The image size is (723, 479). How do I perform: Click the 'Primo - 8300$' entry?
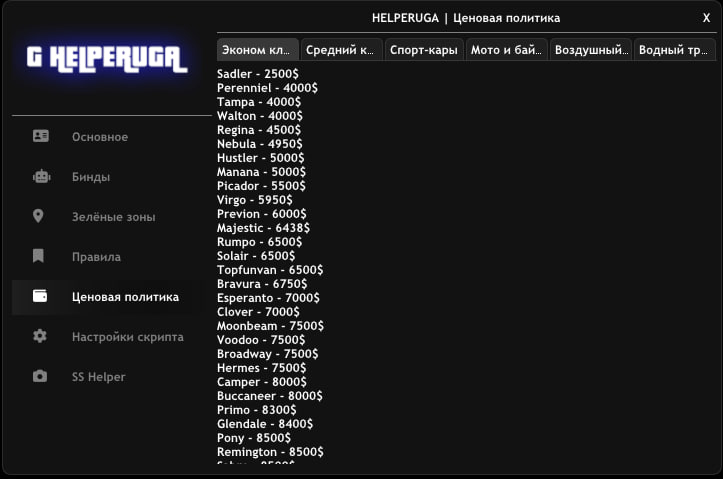tap(257, 410)
